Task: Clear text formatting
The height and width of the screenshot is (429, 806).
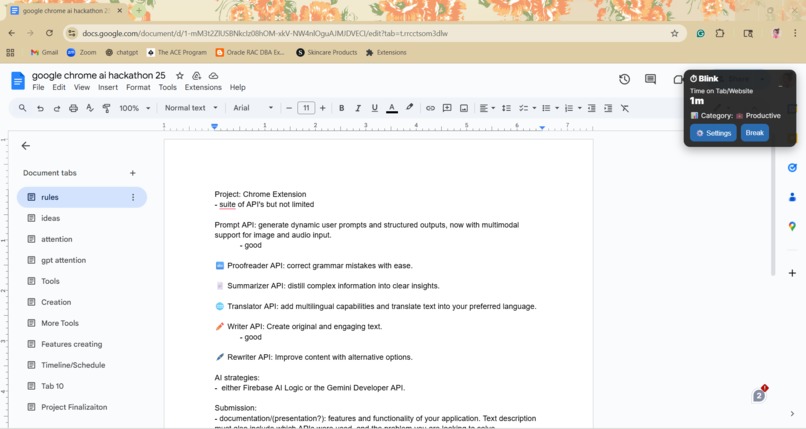Action: (625, 108)
